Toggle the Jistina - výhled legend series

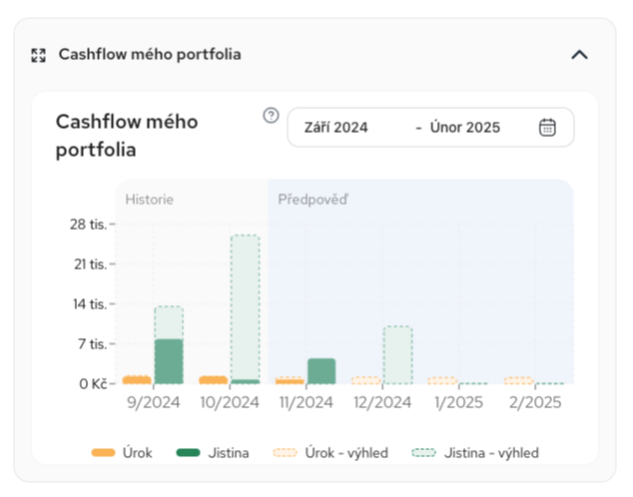tap(475, 453)
